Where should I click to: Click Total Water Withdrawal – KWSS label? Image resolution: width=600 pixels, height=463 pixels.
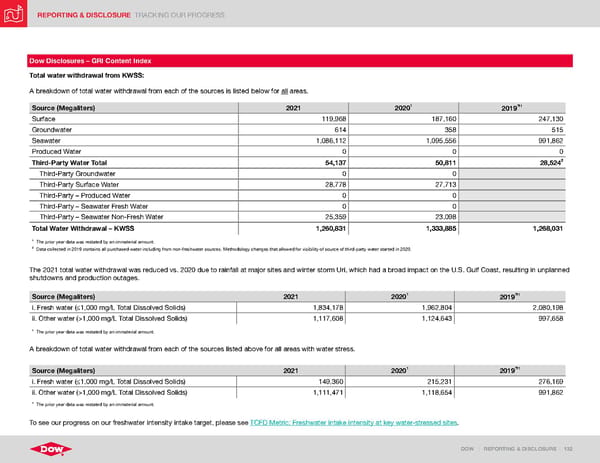[x=83, y=228]
